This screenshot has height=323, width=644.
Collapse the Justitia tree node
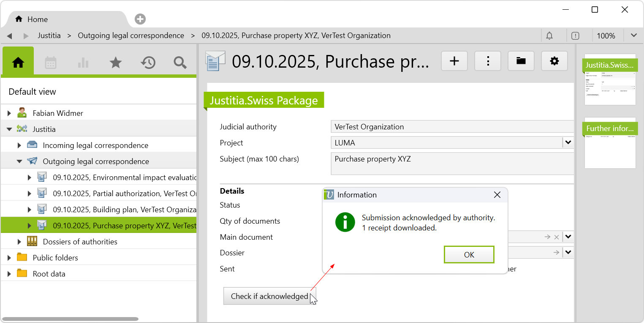9,129
